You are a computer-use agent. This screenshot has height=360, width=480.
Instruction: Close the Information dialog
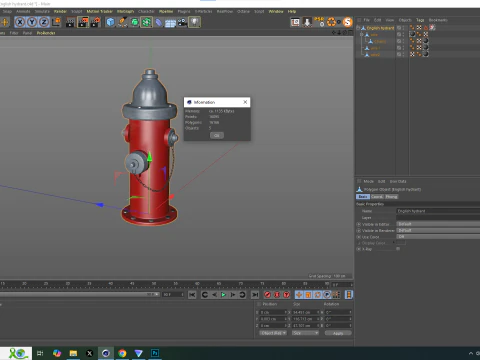point(245,102)
